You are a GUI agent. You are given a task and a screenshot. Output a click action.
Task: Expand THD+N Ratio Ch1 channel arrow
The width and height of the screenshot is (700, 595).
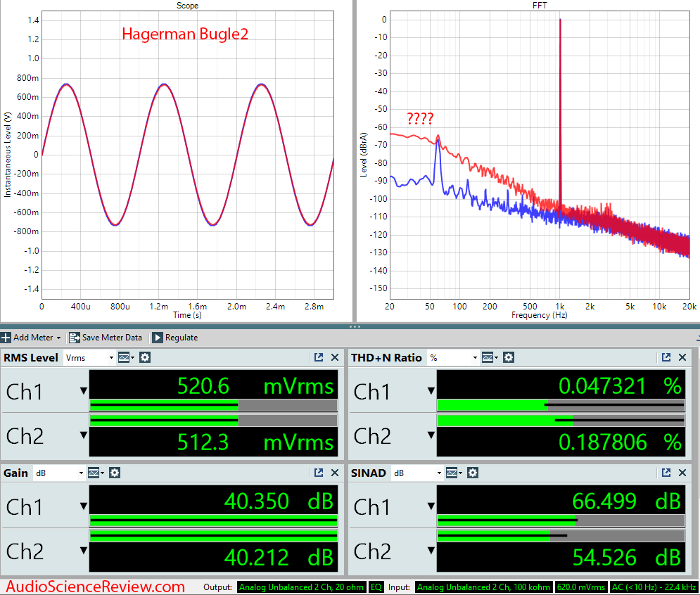[431, 390]
